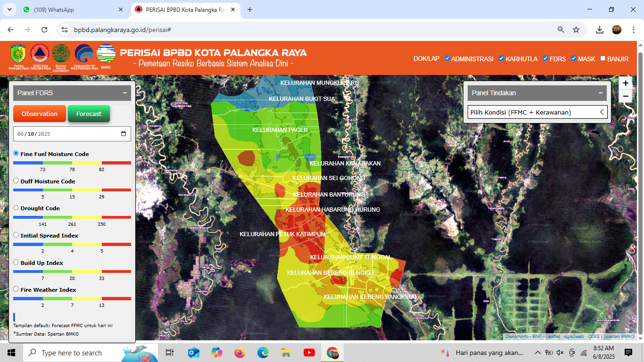Click the browser downloads icon

point(600,30)
